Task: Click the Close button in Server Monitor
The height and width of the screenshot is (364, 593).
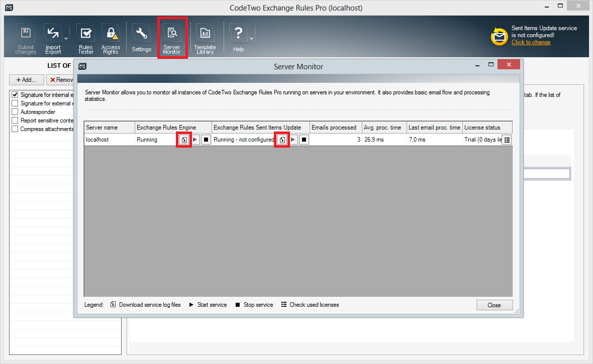Action: pyautogui.click(x=495, y=305)
